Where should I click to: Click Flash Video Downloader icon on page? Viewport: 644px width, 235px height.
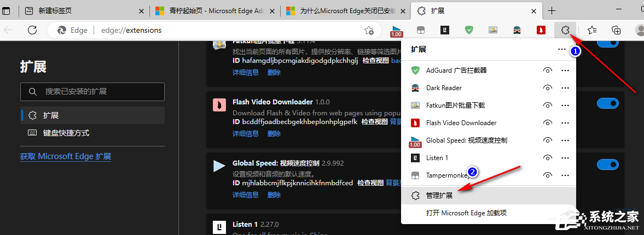click(219, 105)
